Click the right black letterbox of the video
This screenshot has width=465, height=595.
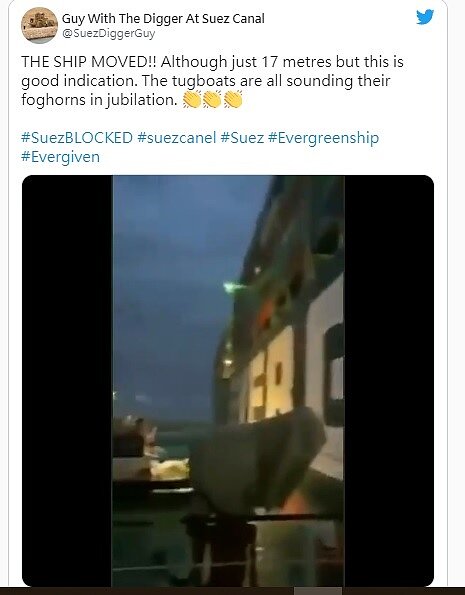pyautogui.click(x=389, y=381)
